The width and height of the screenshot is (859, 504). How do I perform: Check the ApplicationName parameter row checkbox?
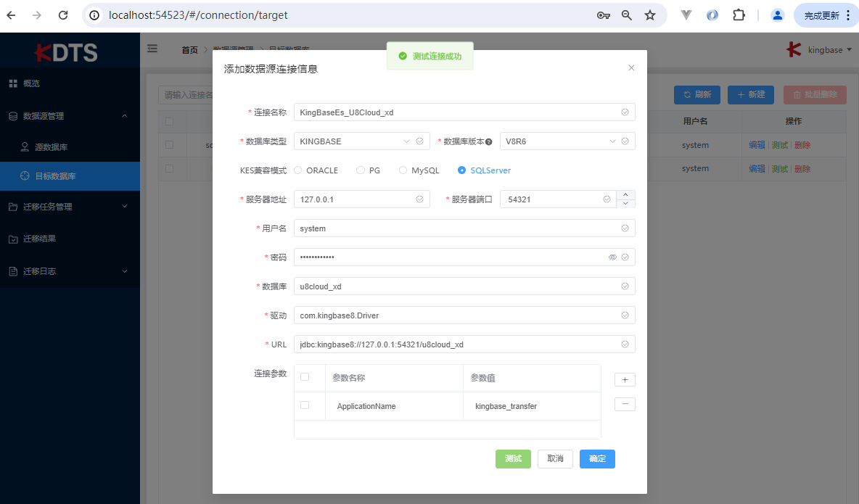pos(305,405)
